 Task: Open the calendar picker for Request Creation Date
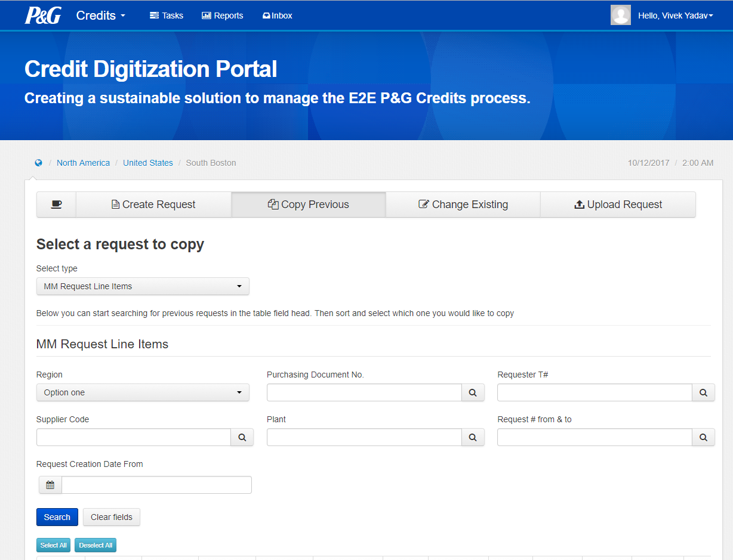(x=50, y=485)
